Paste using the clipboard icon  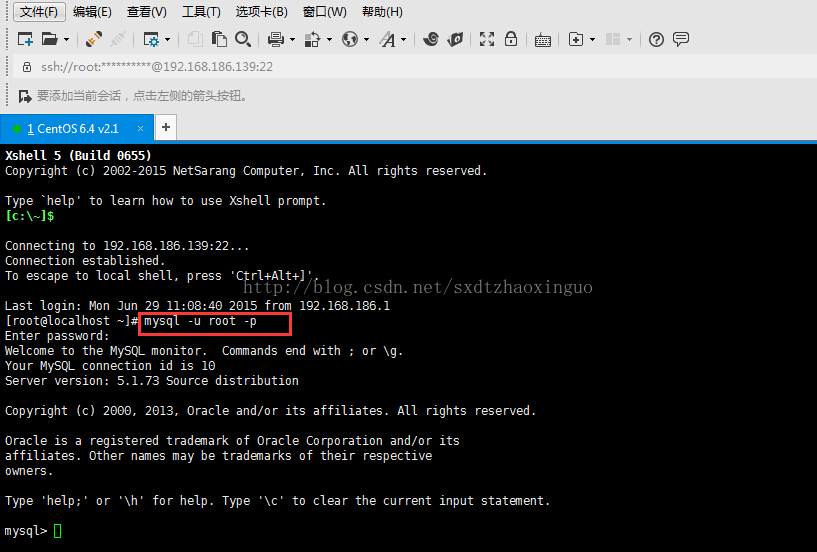tap(219, 39)
